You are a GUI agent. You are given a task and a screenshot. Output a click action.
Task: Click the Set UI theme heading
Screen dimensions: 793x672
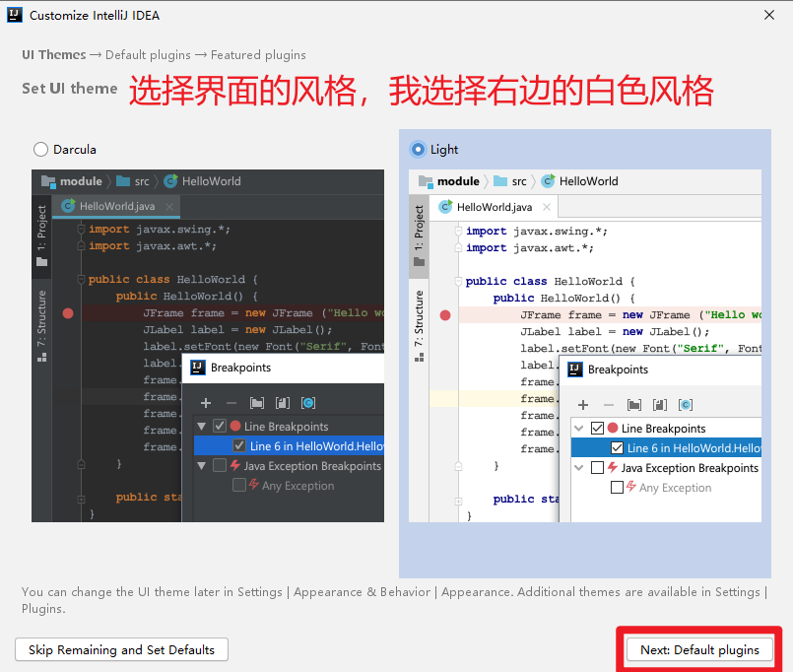70,89
